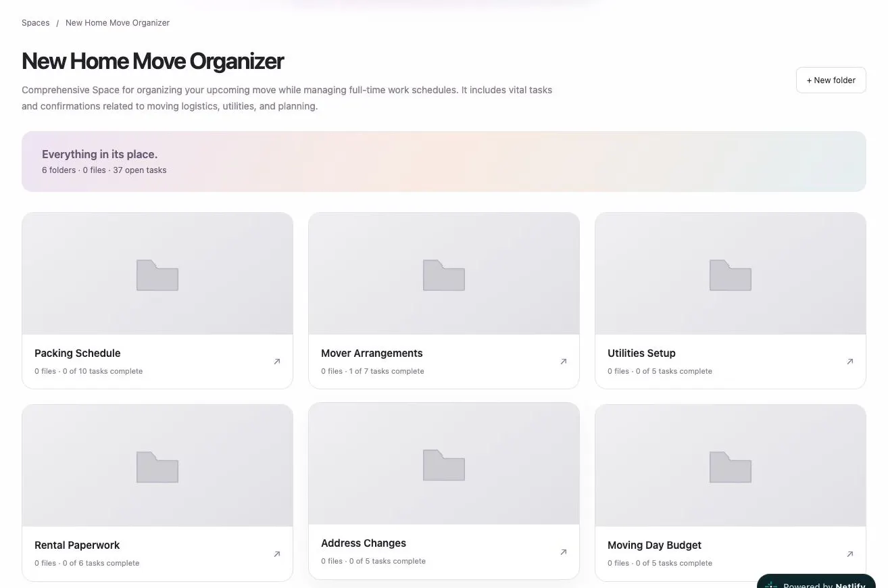The width and height of the screenshot is (888, 588).
Task: Click the Powered by Netlify badge
Action: point(816,581)
